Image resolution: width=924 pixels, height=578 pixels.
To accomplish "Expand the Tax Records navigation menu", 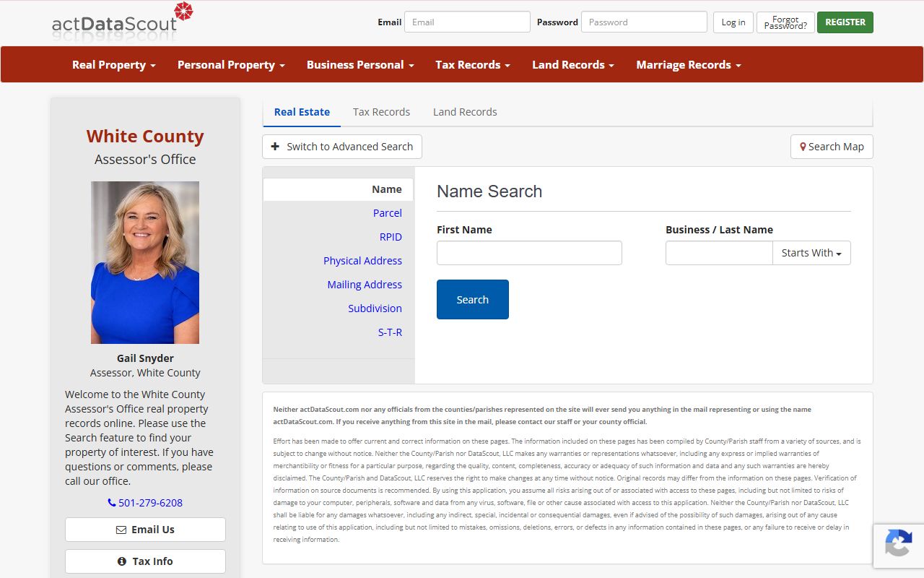I will click(x=473, y=65).
